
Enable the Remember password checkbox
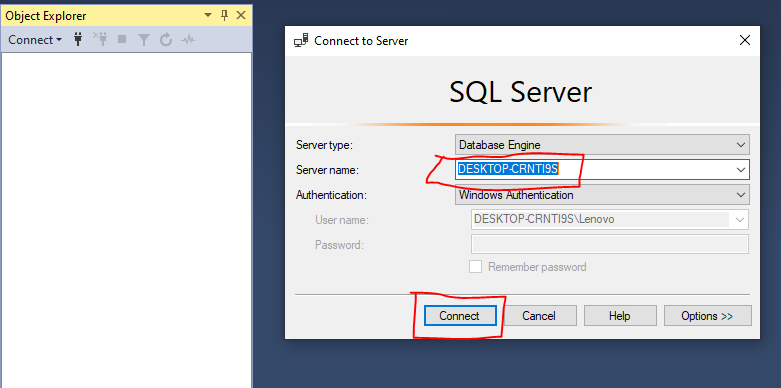(476, 267)
